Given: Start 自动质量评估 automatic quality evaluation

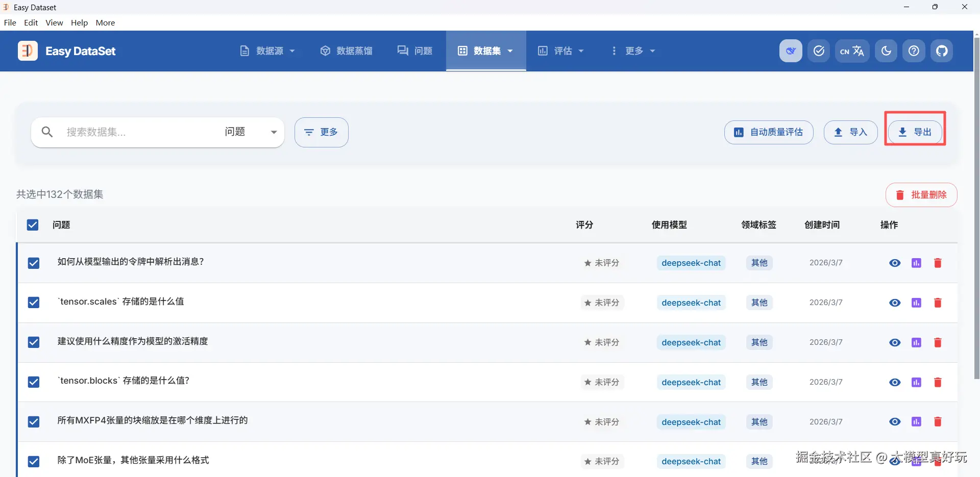Looking at the screenshot, I should pyautogui.click(x=769, y=133).
